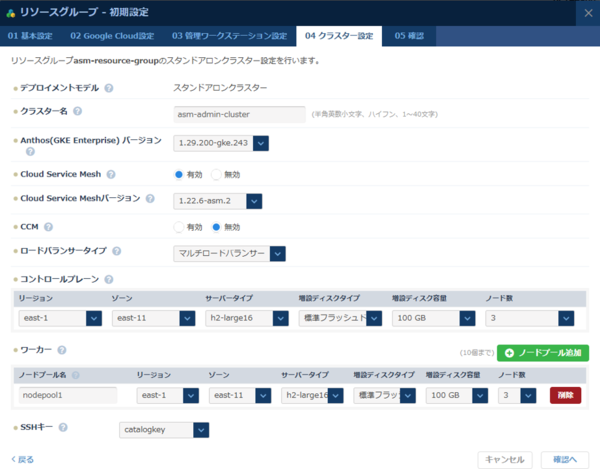Click the nodepool1 name input field
Image resolution: width=600 pixels, height=469 pixels.
click(68, 396)
